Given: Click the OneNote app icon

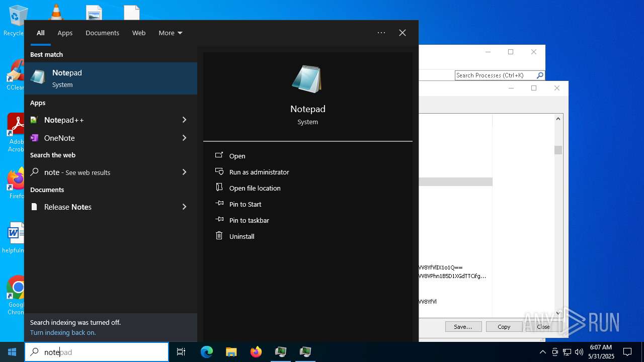Looking at the screenshot, I should [34, 138].
